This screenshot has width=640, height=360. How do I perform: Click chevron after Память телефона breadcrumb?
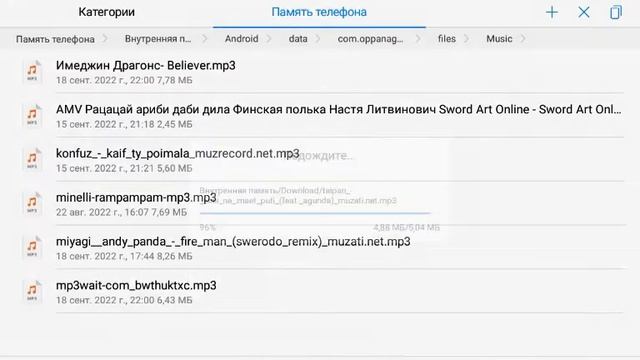(x=105, y=39)
